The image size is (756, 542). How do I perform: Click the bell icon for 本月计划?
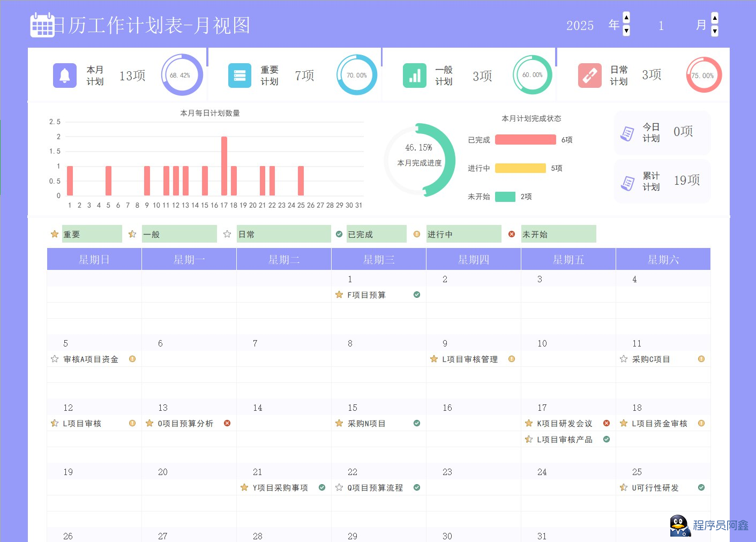[x=65, y=76]
